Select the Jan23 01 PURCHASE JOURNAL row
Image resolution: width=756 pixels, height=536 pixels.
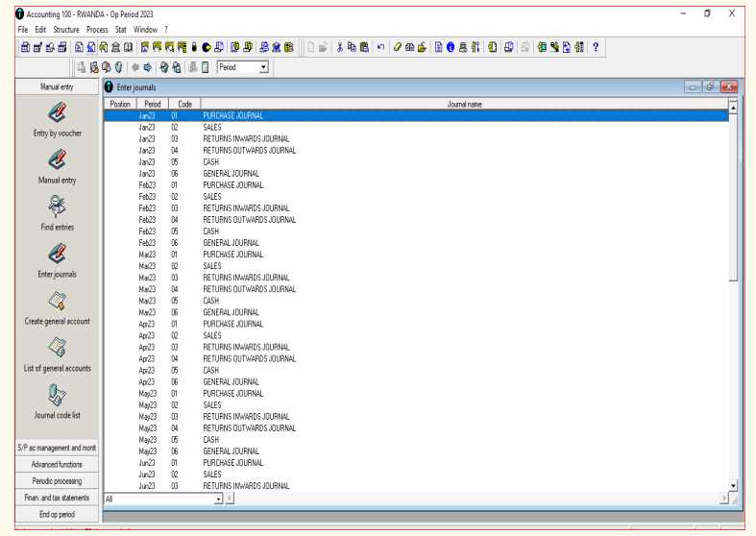(x=416, y=115)
